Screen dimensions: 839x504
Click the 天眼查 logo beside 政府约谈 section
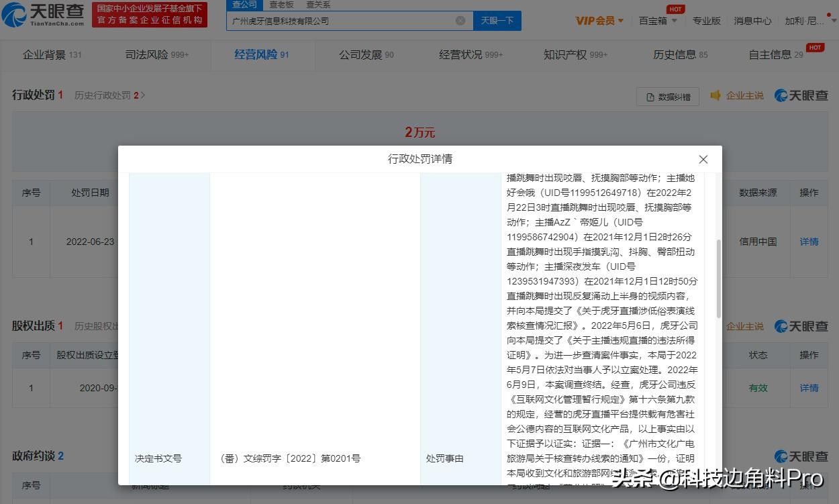point(801,456)
